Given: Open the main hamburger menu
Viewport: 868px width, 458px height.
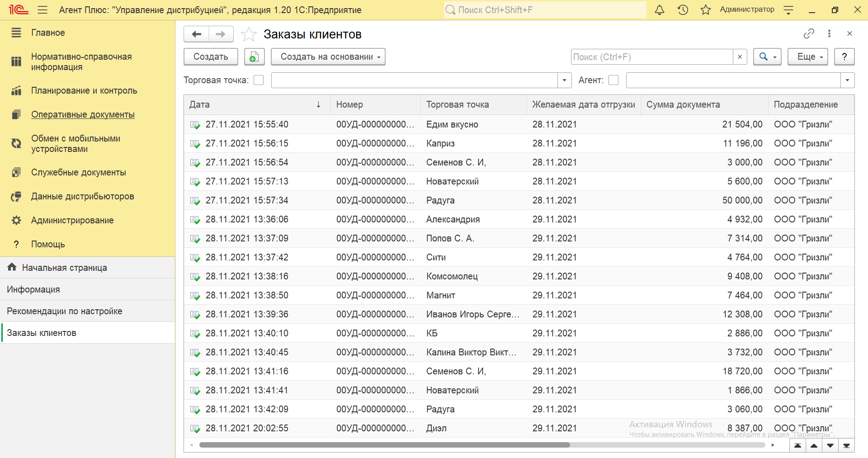Looking at the screenshot, I should [x=42, y=10].
